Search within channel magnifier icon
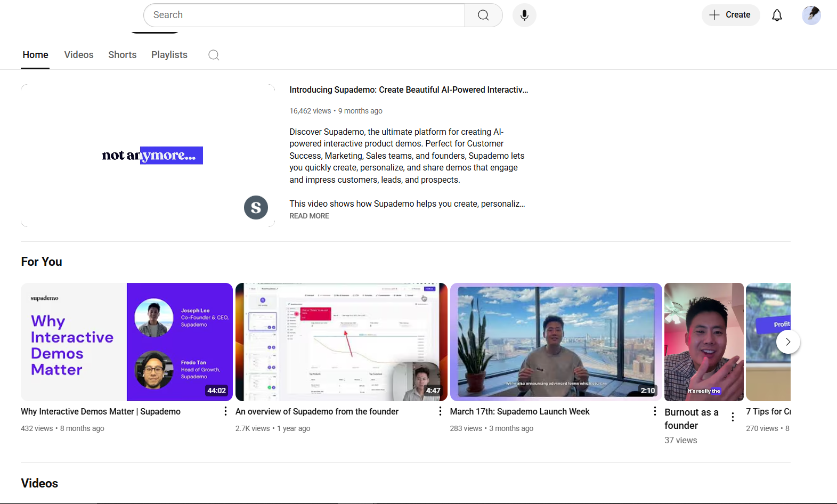837x504 pixels. click(214, 55)
